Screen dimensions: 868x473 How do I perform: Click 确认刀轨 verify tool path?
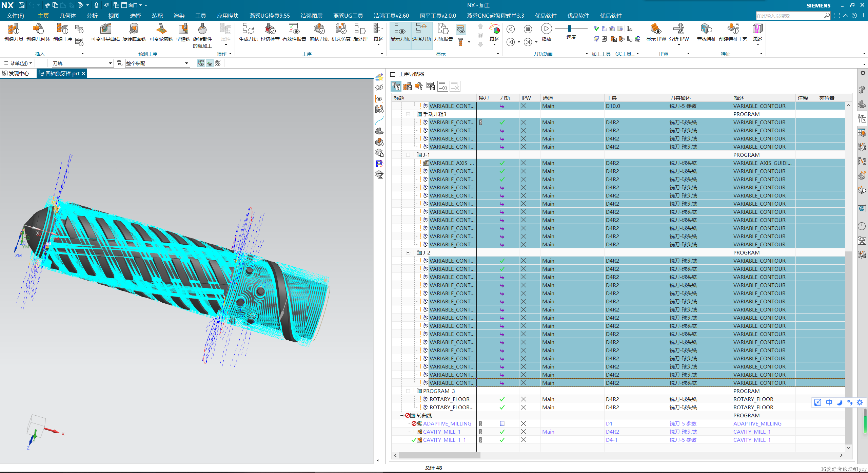[x=319, y=32]
